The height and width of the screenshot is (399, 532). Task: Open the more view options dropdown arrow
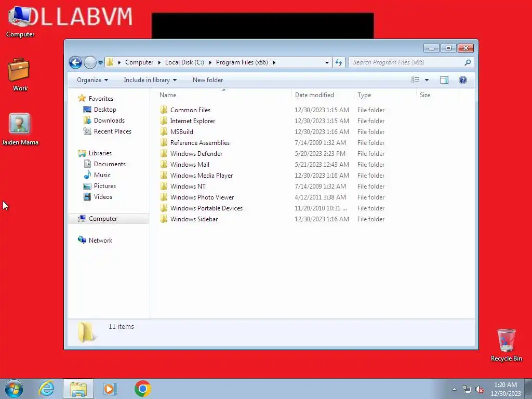click(x=427, y=80)
